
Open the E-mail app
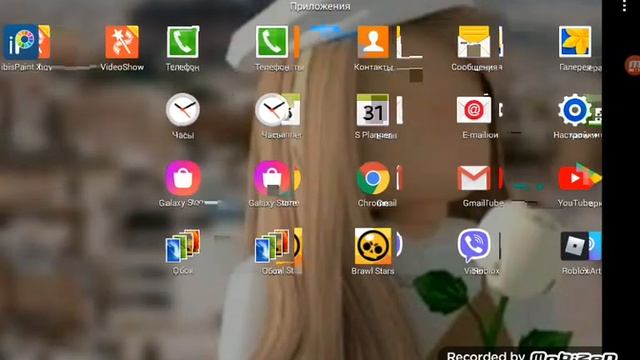tap(473, 110)
